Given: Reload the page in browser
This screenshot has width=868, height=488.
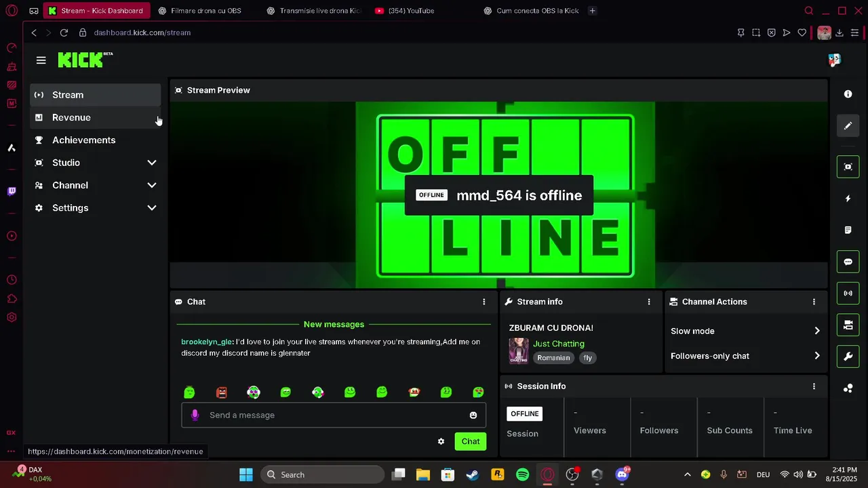Looking at the screenshot, I should [64, 33].
